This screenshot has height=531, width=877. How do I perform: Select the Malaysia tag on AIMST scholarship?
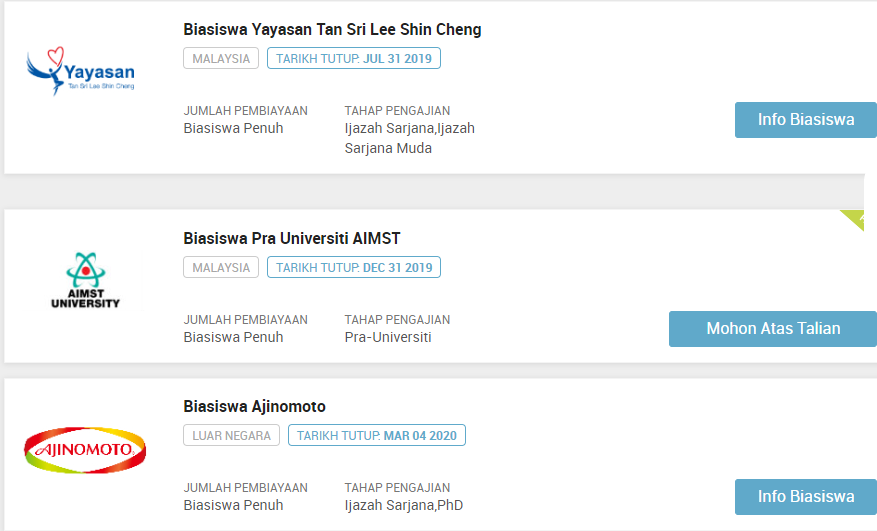pos(221,268)
